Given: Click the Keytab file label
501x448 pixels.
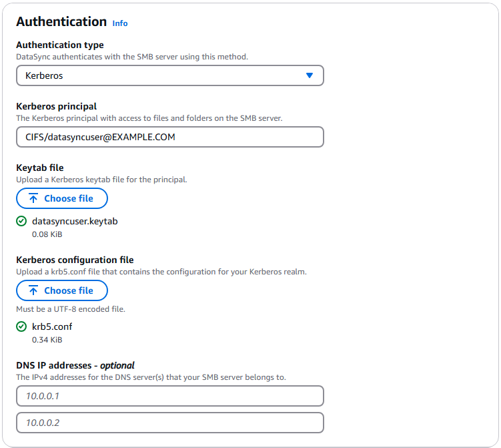Looking at the screenshot, I should [x=40, y=168].
